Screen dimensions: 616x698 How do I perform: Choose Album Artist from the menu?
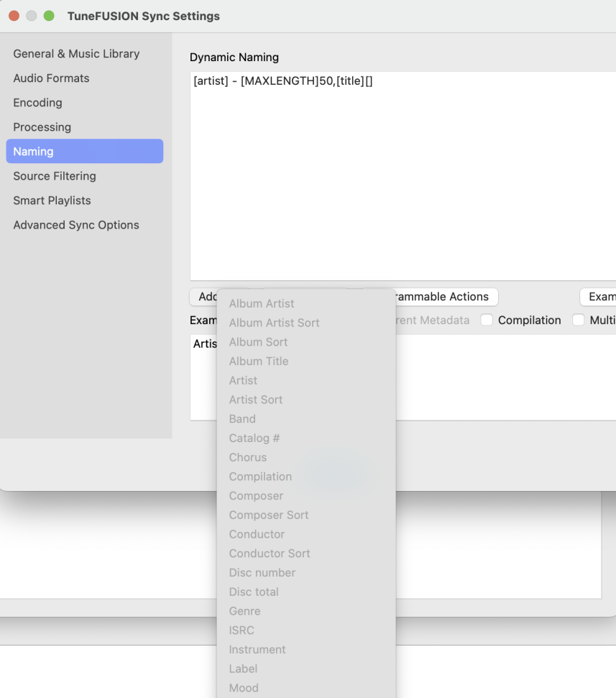click(306, 303)
